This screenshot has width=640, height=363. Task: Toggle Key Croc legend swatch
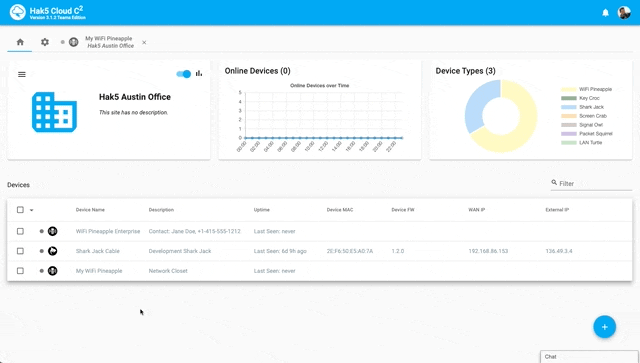pyautogui.click(x=569, y=98)
